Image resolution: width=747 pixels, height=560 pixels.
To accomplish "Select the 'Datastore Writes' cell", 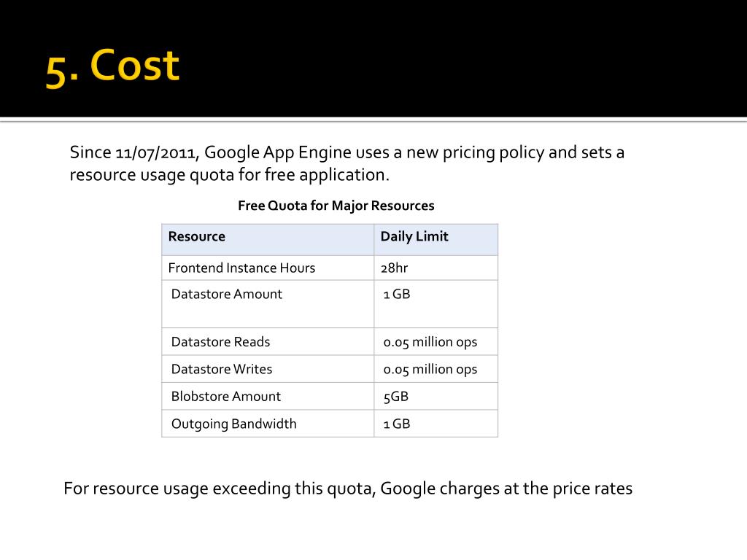I will click(268, 369).
